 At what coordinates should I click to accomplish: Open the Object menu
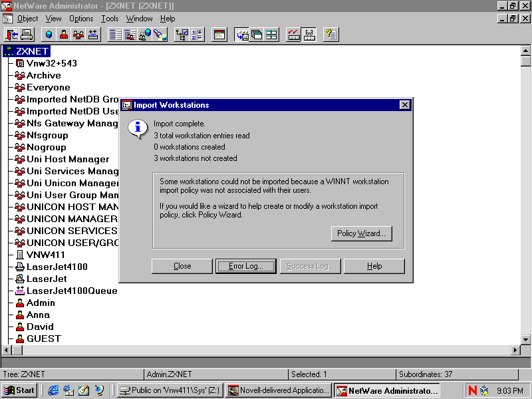[x=27, y=19]
